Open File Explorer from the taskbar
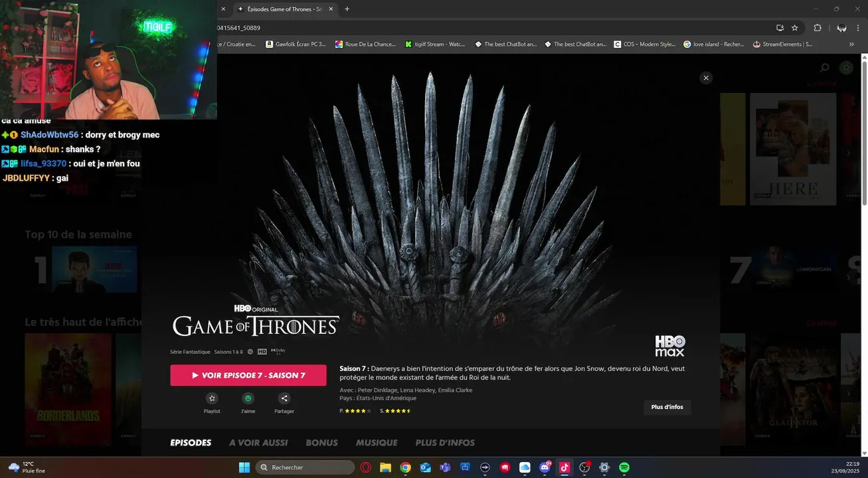This screenshot has height=478, width=868. [x=385, y=467]
